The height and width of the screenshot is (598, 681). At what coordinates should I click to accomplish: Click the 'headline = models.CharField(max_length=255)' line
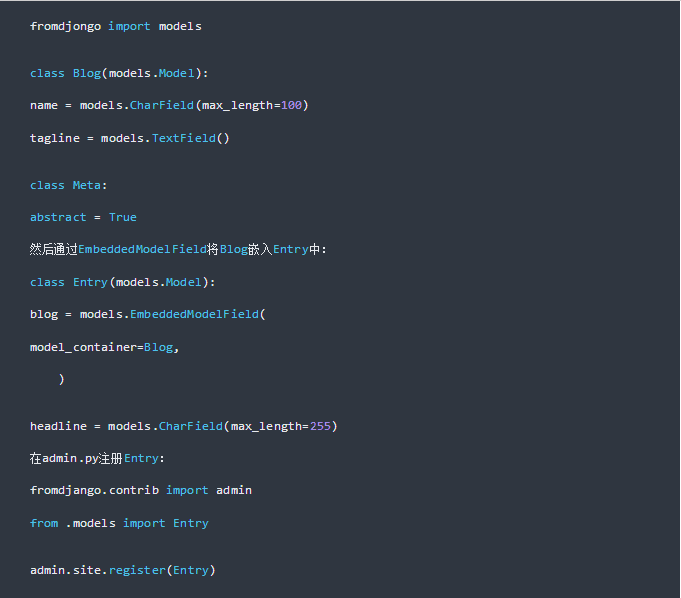click(x=183, y=426)
